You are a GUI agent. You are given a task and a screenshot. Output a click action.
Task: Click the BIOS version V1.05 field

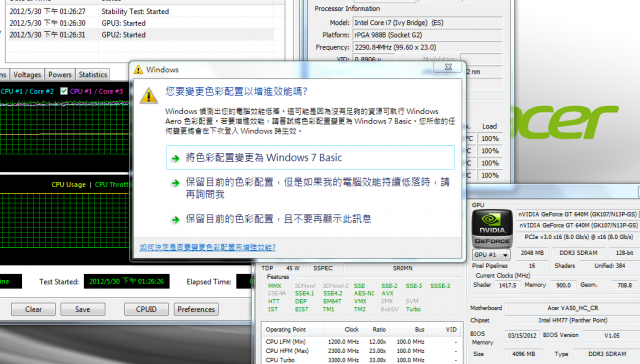click(x=611, y=335)
